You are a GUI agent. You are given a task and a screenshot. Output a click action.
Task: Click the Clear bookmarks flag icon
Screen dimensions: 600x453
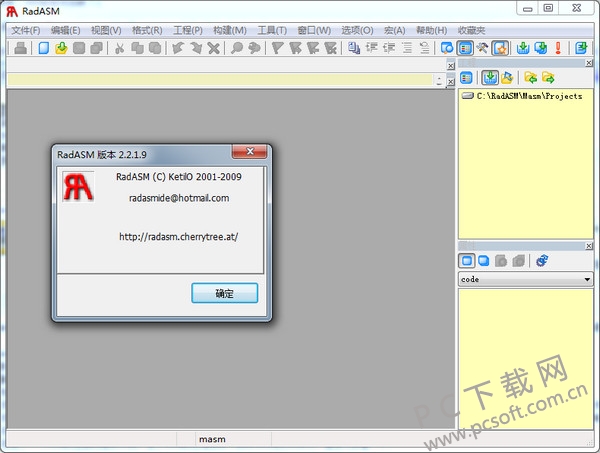point(330,48)
